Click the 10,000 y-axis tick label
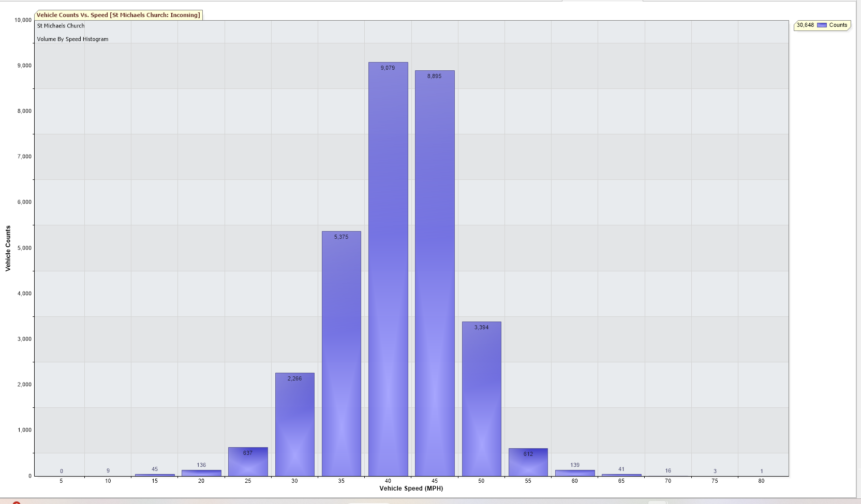The image size is (861, 504). tap(23, 20)
